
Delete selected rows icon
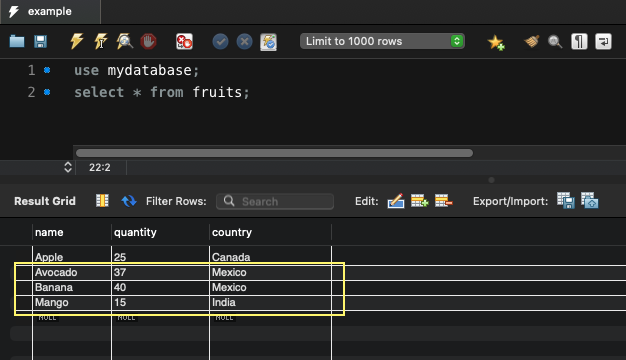[x=443, y=201]
